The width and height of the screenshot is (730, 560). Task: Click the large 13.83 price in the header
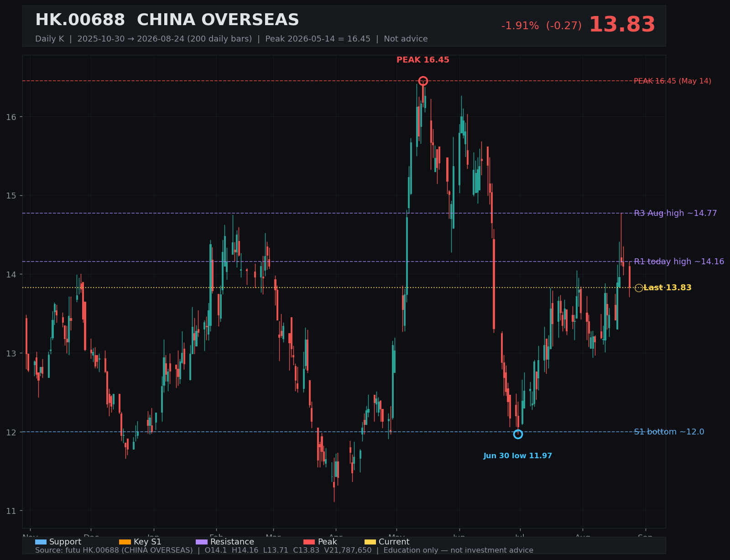[x=622, y=25]
